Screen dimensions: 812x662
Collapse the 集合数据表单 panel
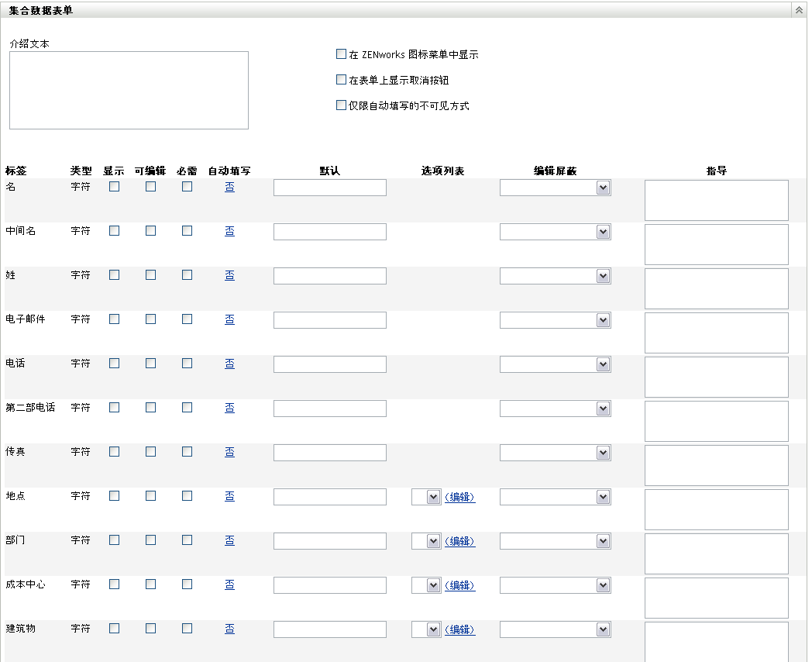(798, 10)
